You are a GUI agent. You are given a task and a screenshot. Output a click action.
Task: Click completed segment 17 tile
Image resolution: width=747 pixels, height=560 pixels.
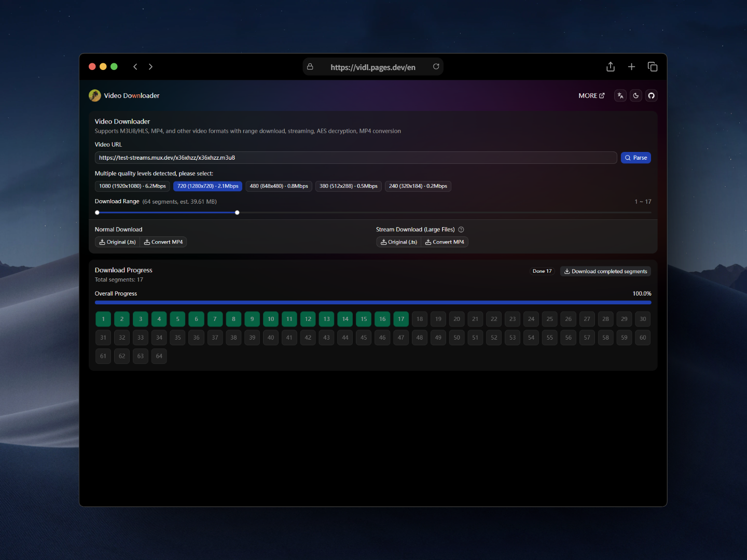(x=401, y=319)
